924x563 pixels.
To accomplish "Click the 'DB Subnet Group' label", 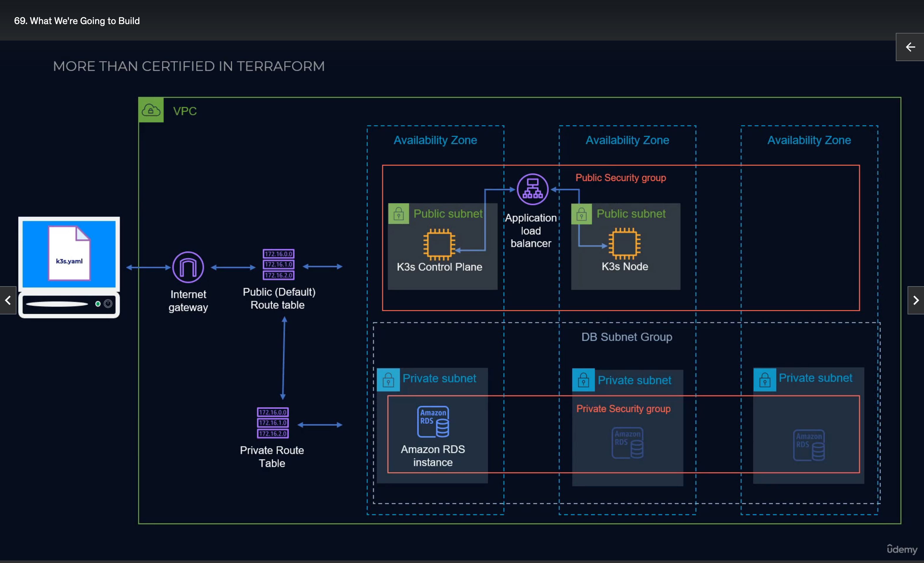I will [x=627, y=337].
